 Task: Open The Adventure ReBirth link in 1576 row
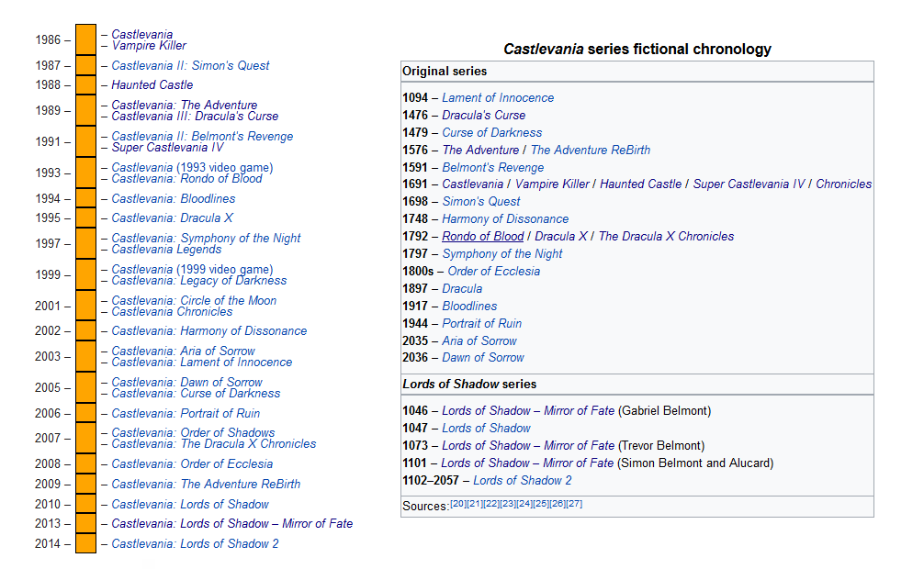coord(591,151)
